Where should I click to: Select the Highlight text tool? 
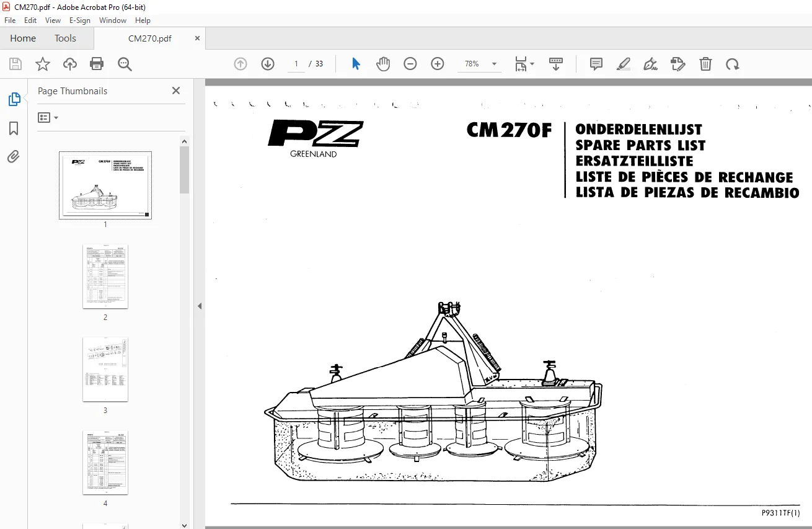coord(624,64)
